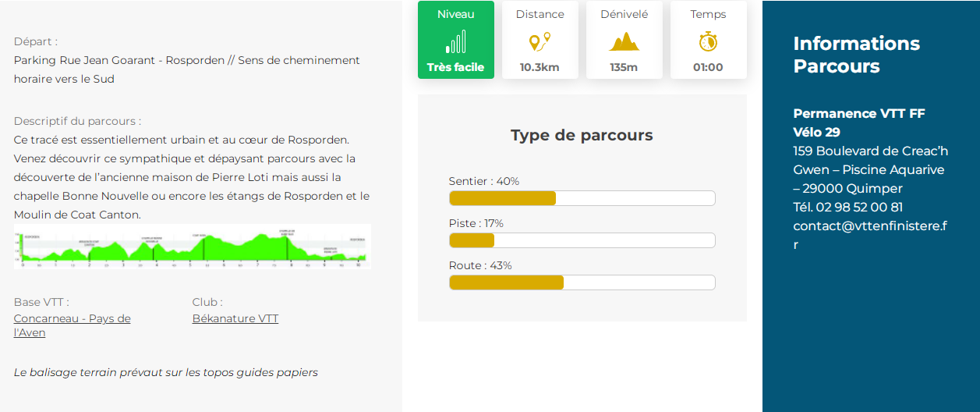Click the signal bars icon in Niveau card
Image resolution: width=980 pixels, height=412 pixels.
(455, 41)
